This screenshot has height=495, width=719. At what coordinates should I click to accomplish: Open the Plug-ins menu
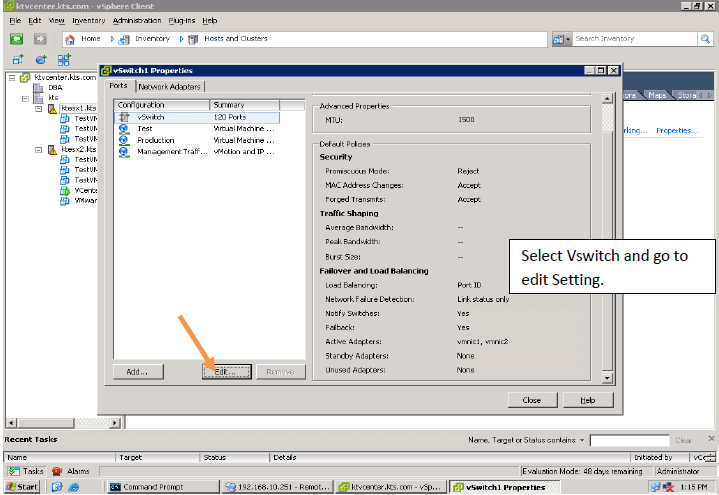click(x=182, y=21)
